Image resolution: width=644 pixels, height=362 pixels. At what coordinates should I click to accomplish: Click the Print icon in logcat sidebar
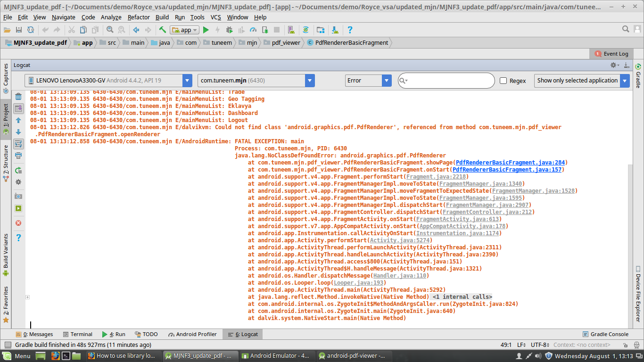[x=18, y=156]
